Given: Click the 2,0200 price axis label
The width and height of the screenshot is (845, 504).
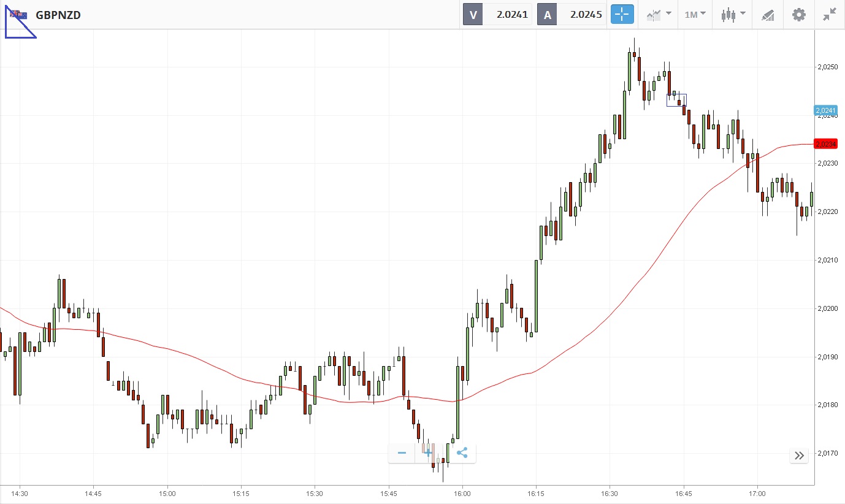Looking at the screenshot, I should coord(828,308).
